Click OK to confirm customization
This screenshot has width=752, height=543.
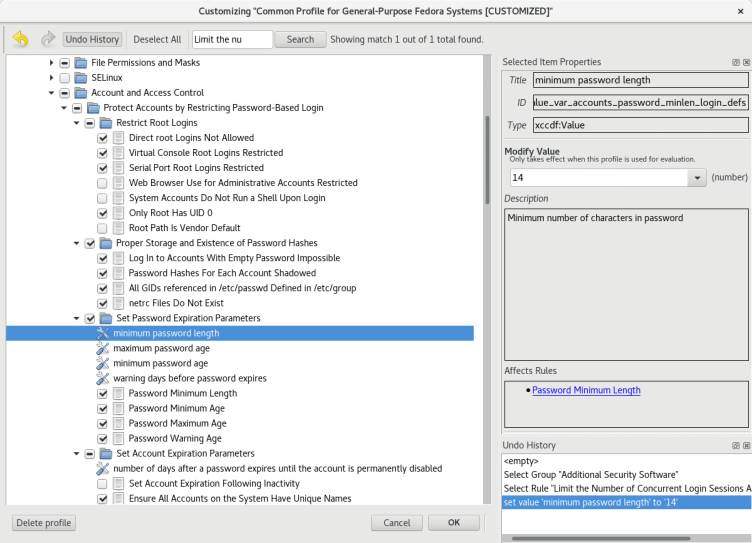click(x=454, y=523)
